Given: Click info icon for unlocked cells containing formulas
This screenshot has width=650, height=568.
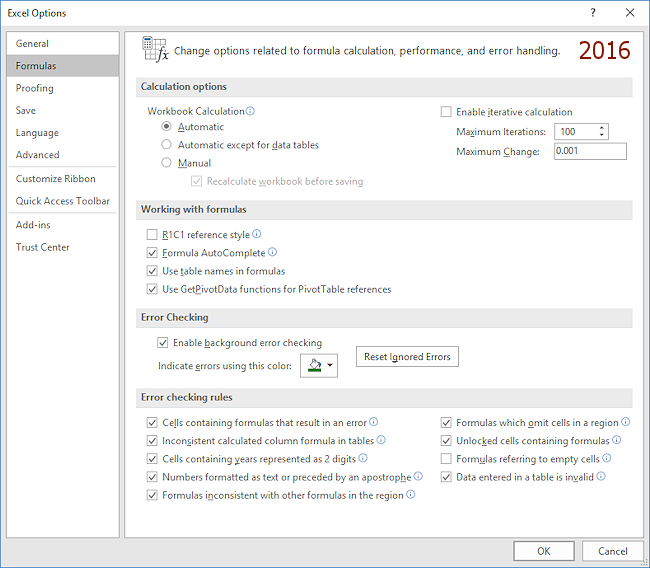Looking at the screenshot, I should pyautogui.click(x=616, y=440).
